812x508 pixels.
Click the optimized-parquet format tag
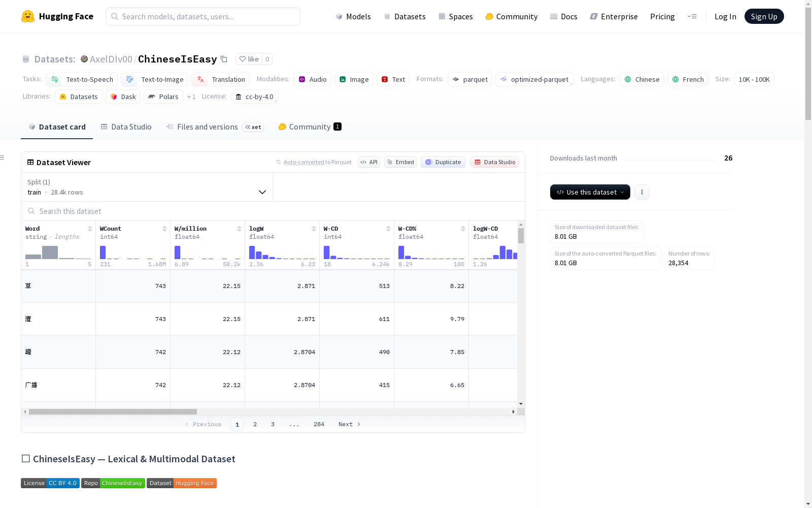(x=534, y=79)
